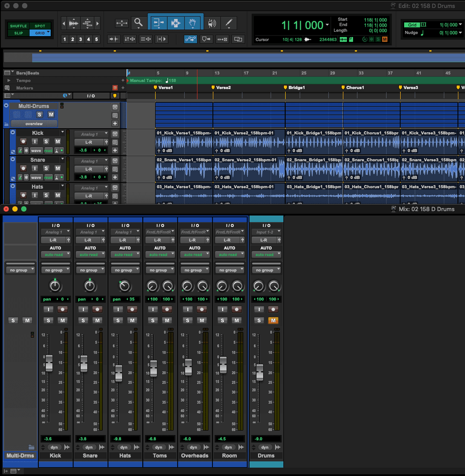Select the Scrubber speaker tool
This screenshot has height=476, width=465.
pos(212,22)
